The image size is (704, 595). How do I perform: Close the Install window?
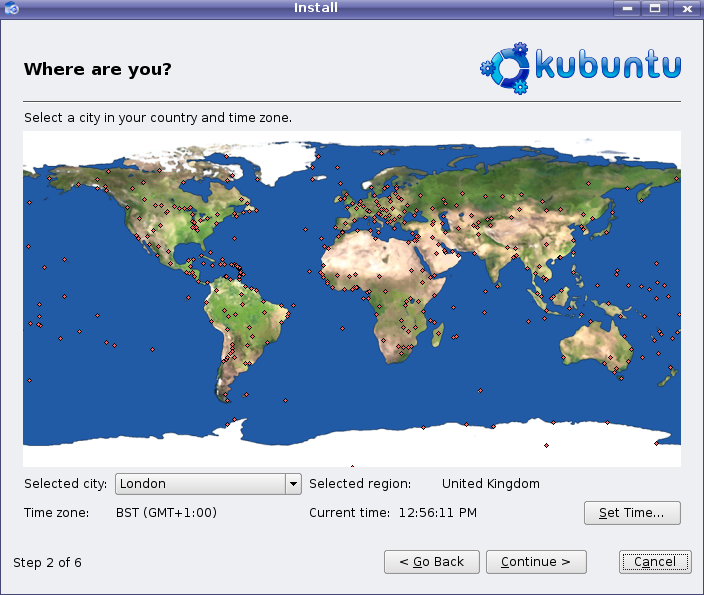687,8
